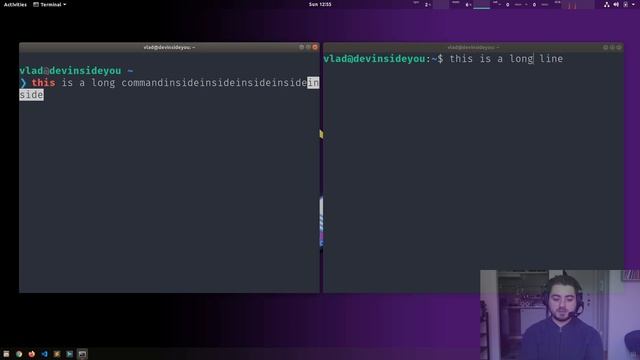640x360 pixels.
Task: Click the highlighted "in" at line end
Action: pos(313,83)
